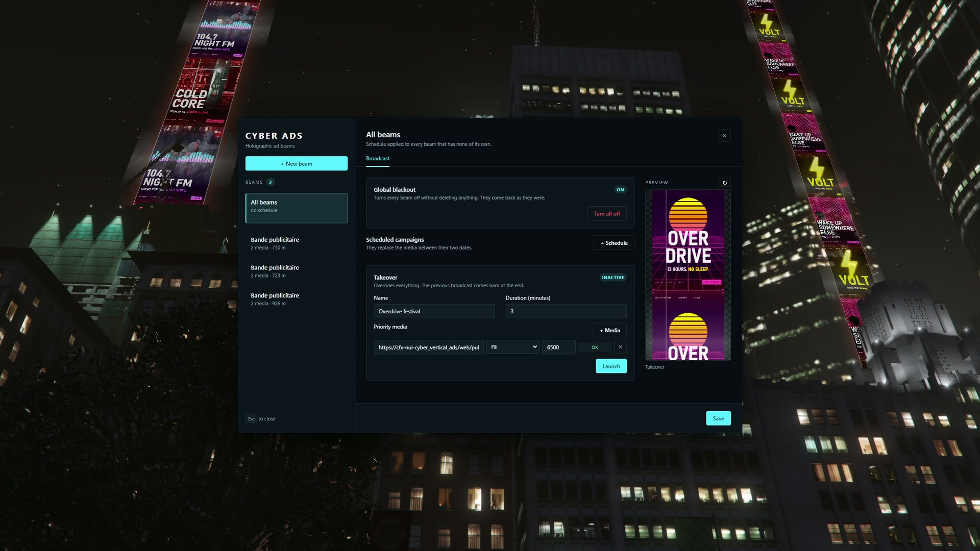Create a new beam

click(x=296, y=164)
